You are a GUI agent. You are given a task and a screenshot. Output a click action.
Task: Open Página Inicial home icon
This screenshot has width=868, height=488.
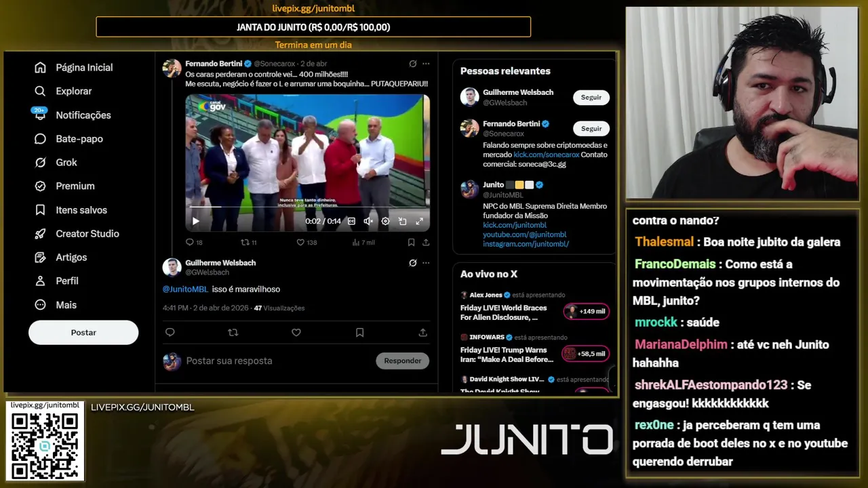[x=40, y=68]
